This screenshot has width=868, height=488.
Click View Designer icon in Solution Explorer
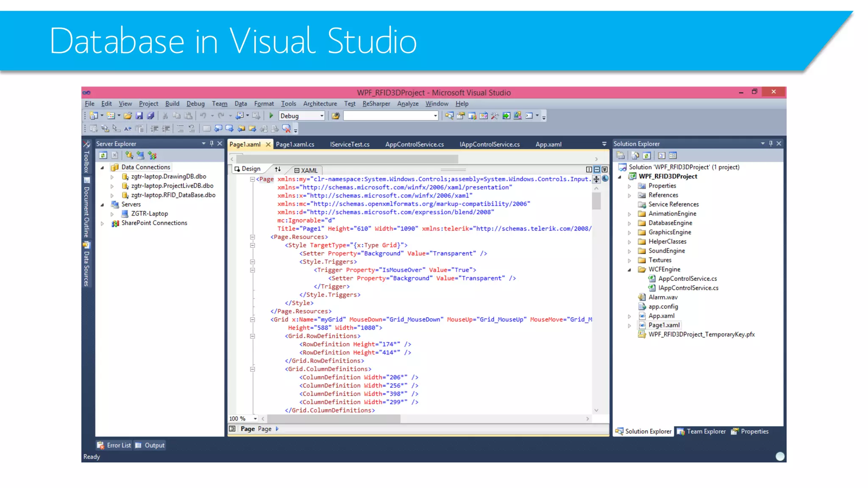point(673,155)
